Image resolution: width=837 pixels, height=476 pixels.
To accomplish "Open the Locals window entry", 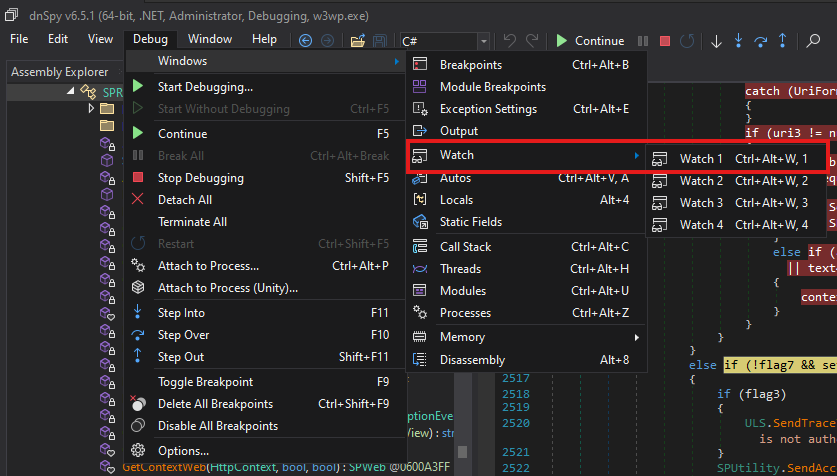I will coord(526,200).
